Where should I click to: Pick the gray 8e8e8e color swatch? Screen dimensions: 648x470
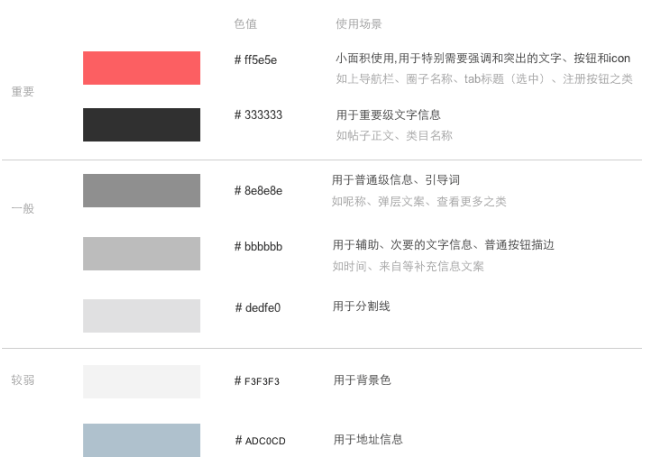point(141,190)
